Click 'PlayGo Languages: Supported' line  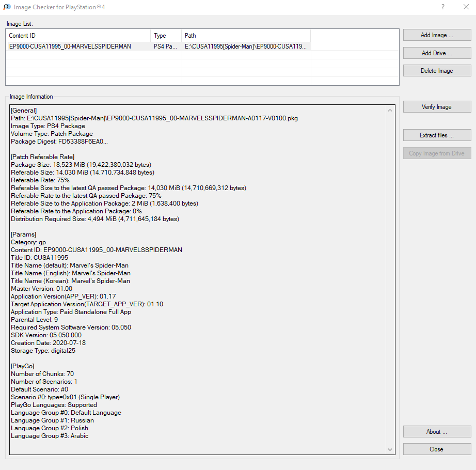pos(54,405)
